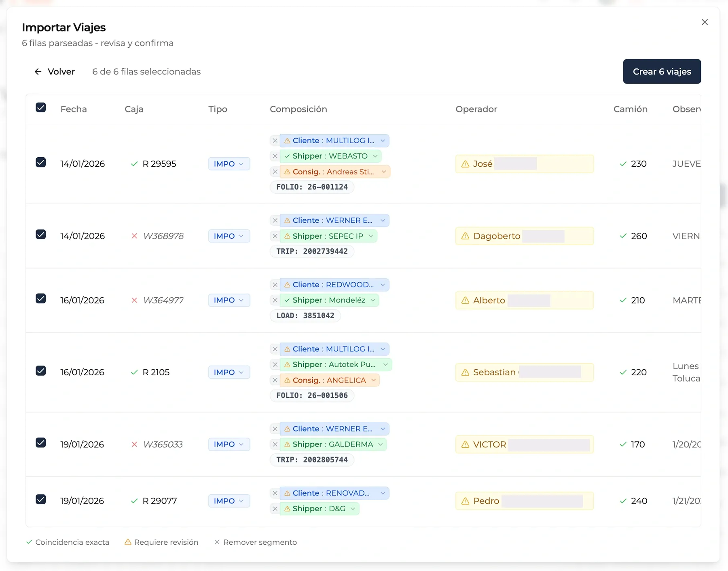
Task: Click the warning icon on Shipper SEPEC IP
Action: [x=287, y=236]
